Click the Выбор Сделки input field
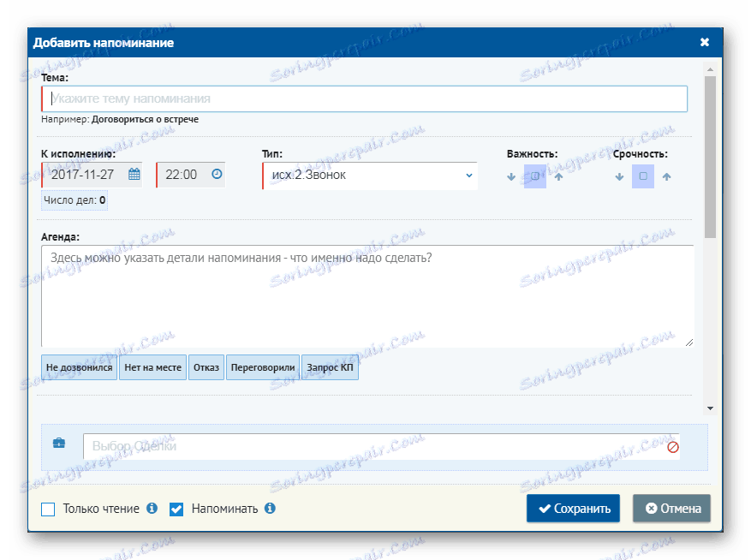The height and width of the screenshot is (560, 751). tap(381, 446)
